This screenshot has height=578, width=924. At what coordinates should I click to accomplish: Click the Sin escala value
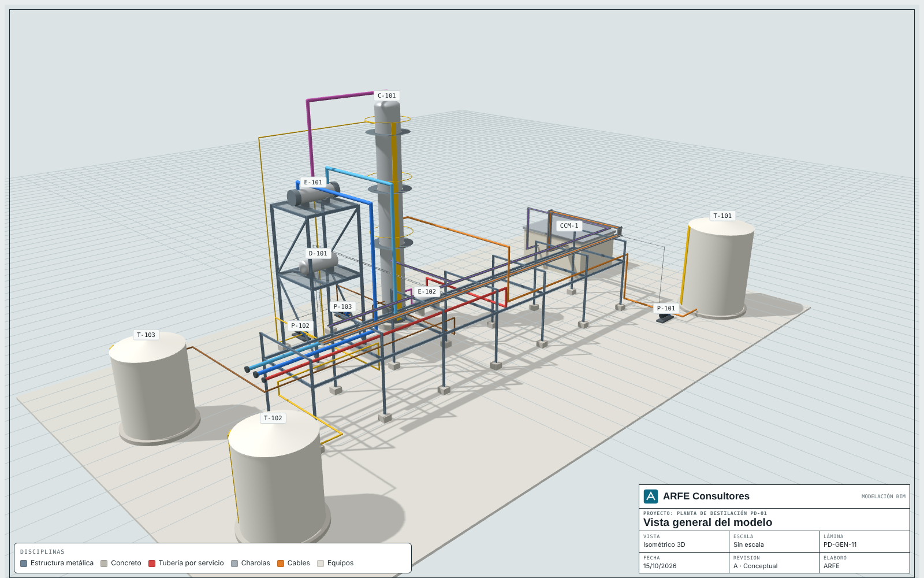[748, 544]
